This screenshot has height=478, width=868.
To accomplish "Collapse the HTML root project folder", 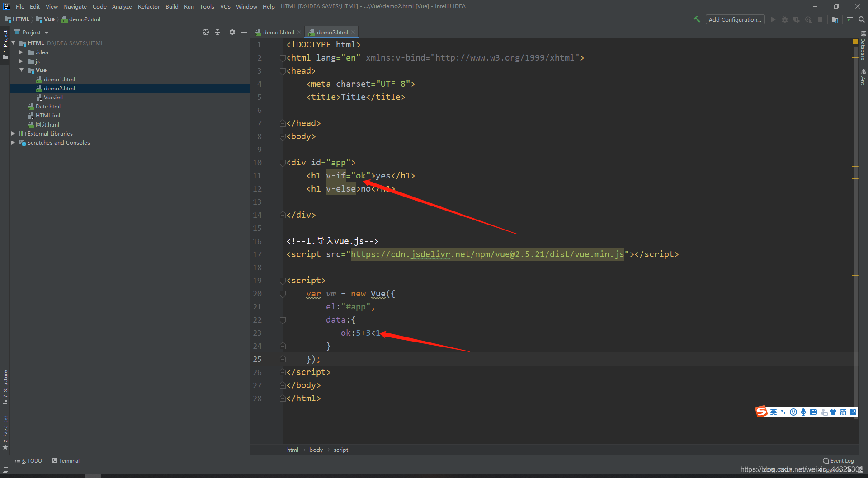I will [14, 43].
